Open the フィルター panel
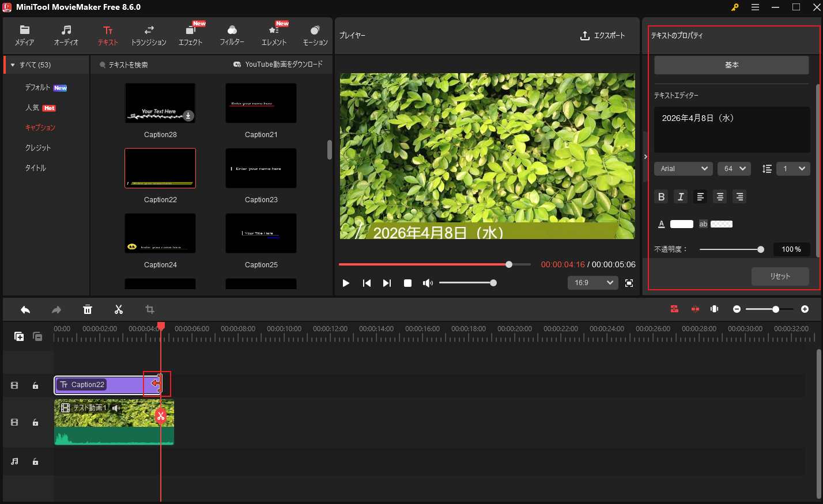The width and height of the screenshot is (823, 504). (x=232, y=35)
